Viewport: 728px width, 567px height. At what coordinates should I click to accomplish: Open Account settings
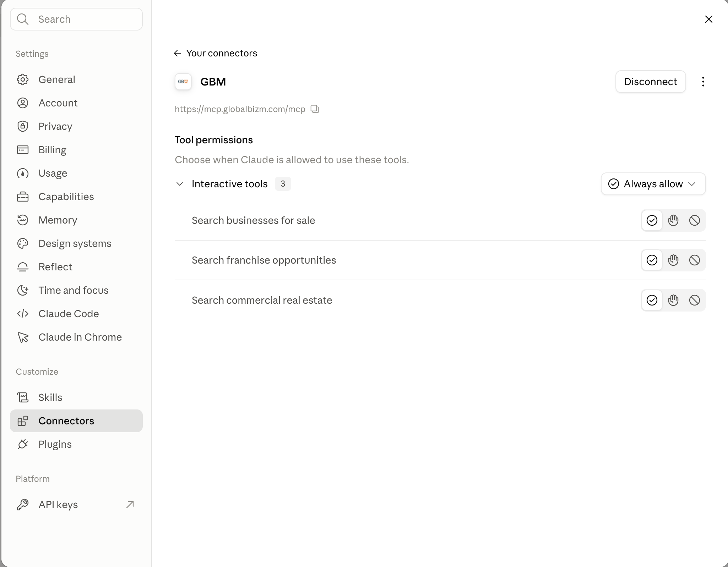coord(76,103)
